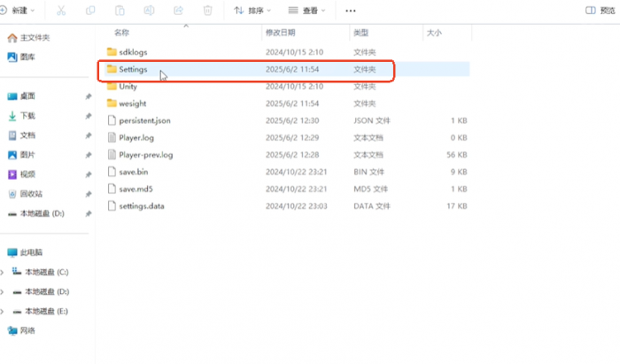Viewport: 620px width, 364px height.
Task: Open the 排序 (Sort) dropdown
Action: [252, 11]
